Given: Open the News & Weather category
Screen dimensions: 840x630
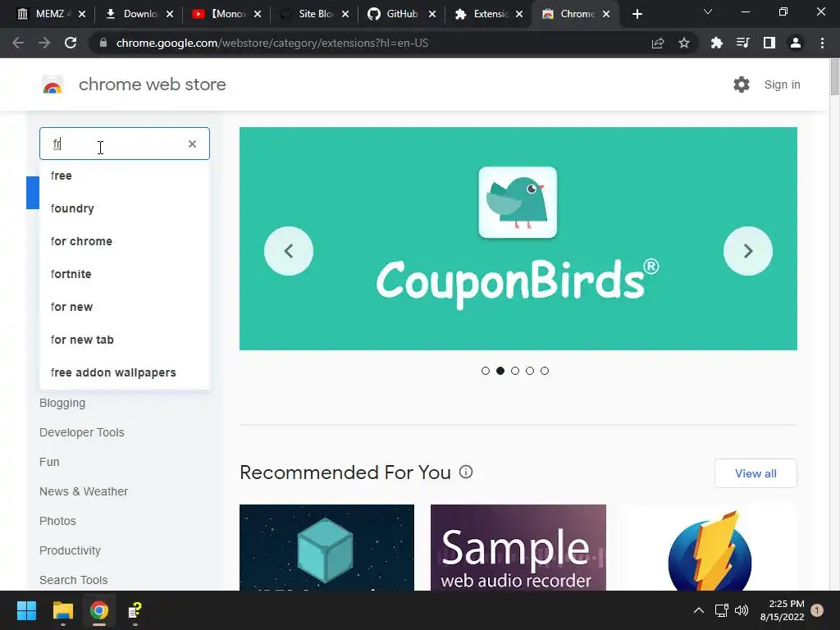Looking at the screenshot, I should [x=84, y=491].
